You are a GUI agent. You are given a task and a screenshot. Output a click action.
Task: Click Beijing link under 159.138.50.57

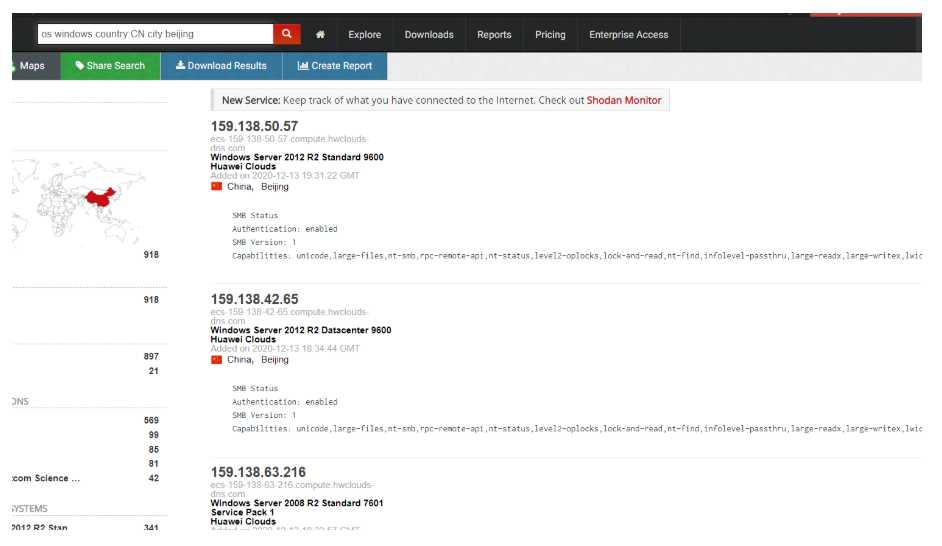(x=275, y=187)
